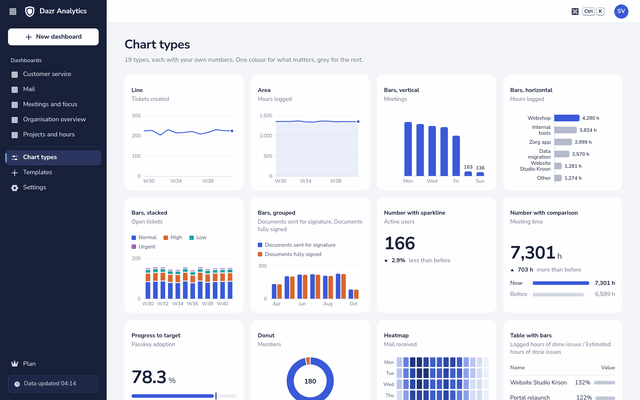Open the Plan crown icon

15,364
